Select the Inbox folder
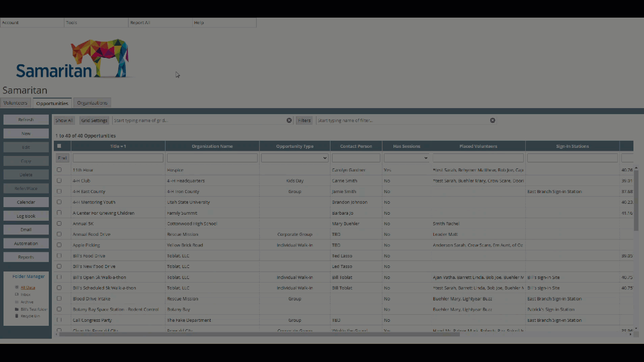 pos(25,294)
